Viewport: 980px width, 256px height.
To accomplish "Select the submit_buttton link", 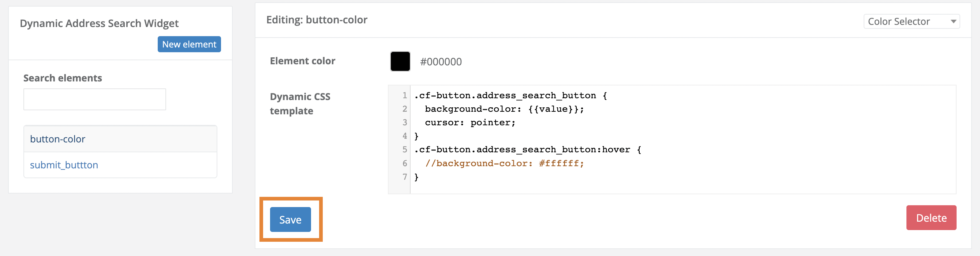I will point(64,165).
